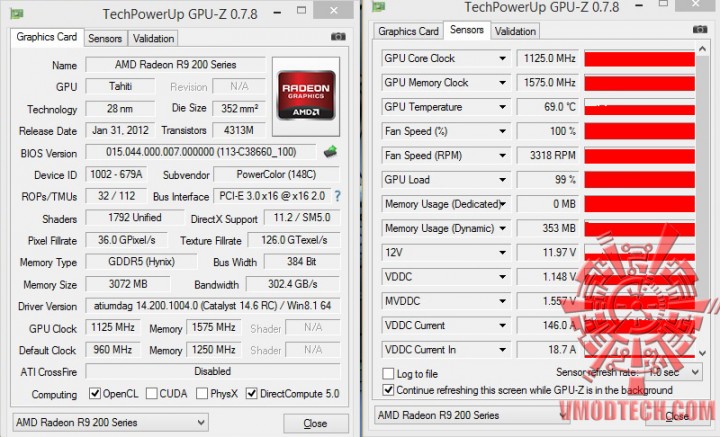Switch to Validation tab in left window
Image resolution: width=720 pixels, height=437 pixels.
click(x=153, y=39)
